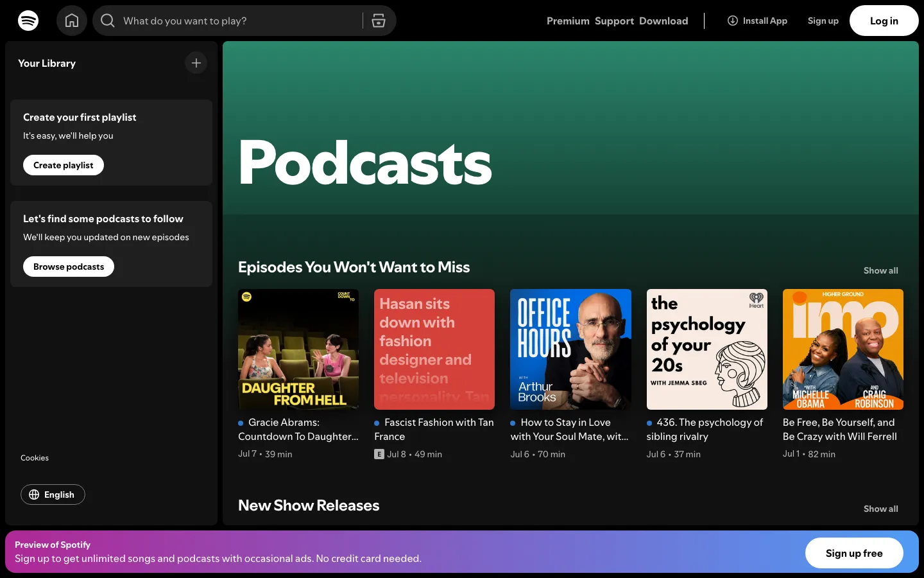This screenshot has height=578, width=924.
Task: Open the psychology of your 20s cover
Action: [x=707, y=349]
